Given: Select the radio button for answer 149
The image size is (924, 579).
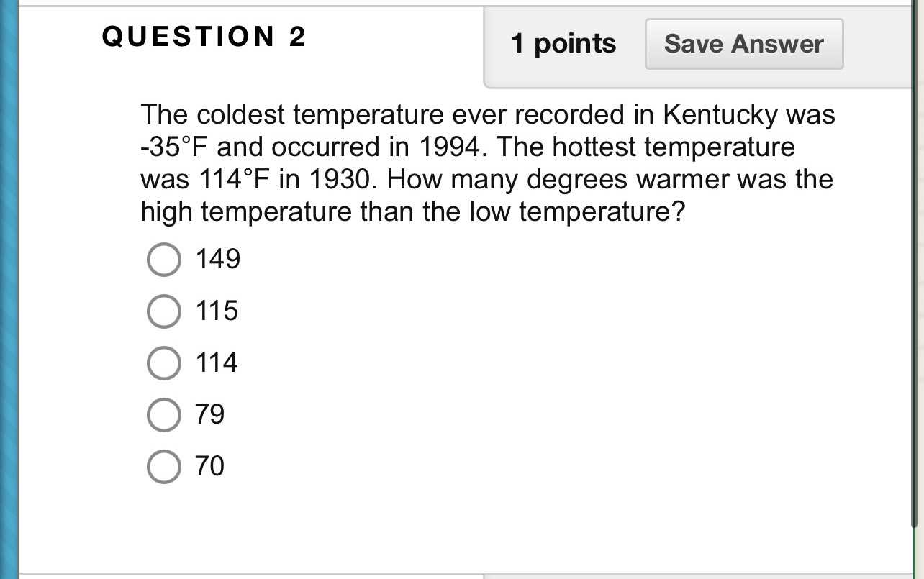Looking at the screenshot, I should point(164,260).
